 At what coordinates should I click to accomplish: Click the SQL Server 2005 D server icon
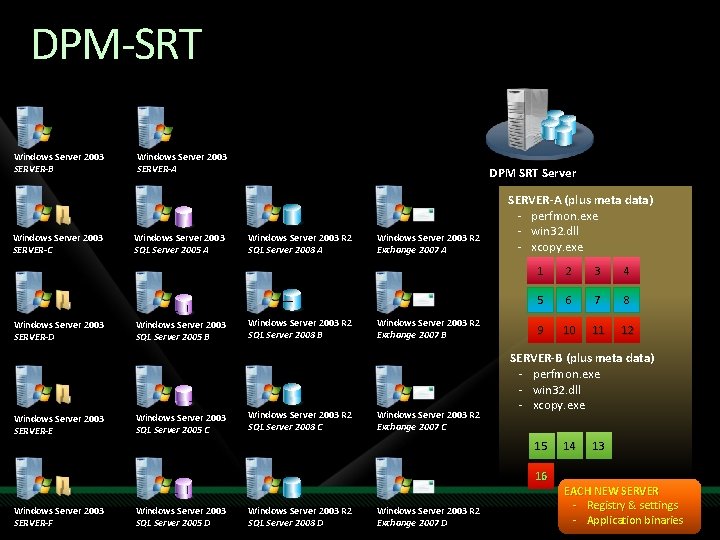(x=164, y=478)
